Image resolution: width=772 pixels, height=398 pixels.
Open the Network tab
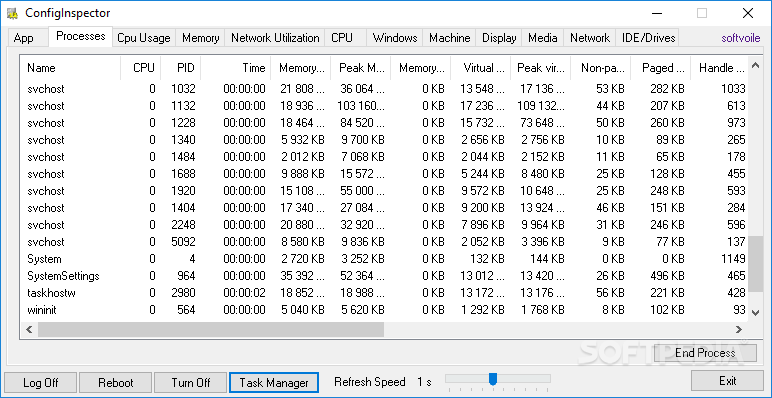(590, 38)
